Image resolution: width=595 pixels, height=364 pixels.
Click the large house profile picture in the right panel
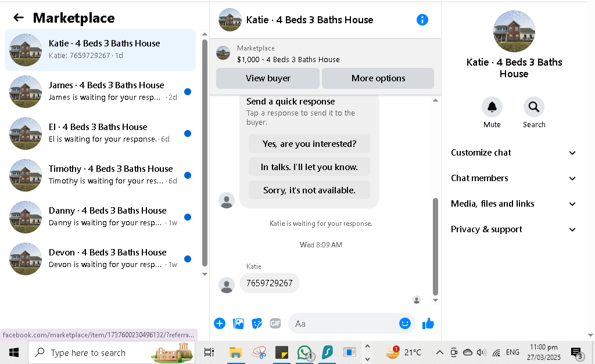click(514, 31)
